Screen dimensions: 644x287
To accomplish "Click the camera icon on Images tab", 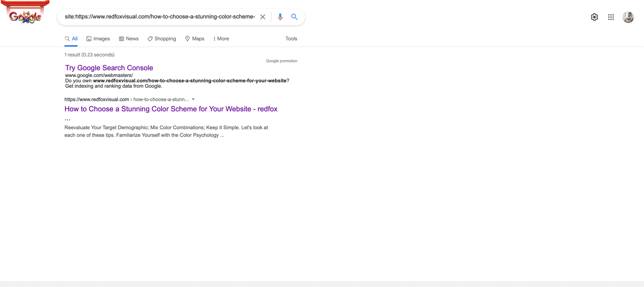I will click(89, 38).
